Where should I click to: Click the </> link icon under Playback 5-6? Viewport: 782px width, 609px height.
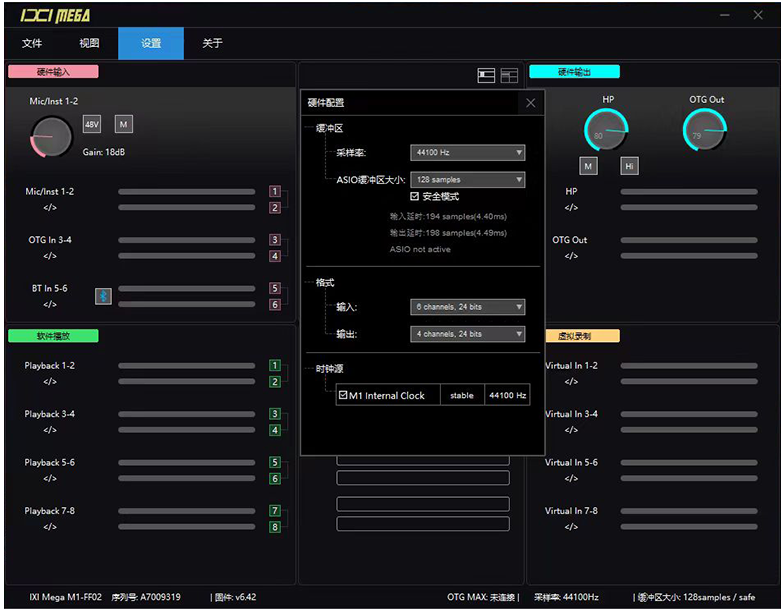[x=50, y=478]
